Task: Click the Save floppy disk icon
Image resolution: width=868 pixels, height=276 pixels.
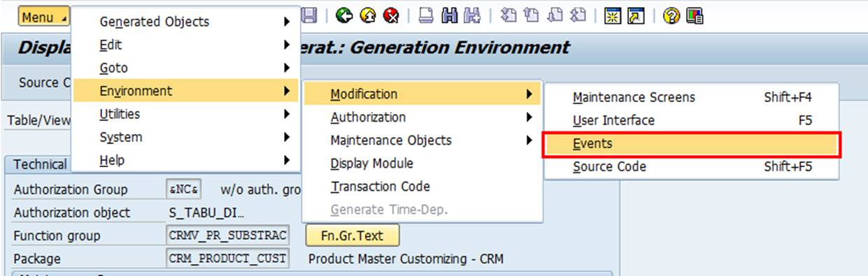Action: 308,16
